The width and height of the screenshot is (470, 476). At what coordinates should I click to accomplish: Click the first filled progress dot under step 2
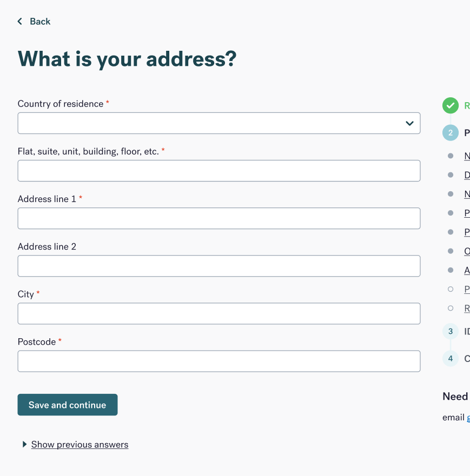coord(451,156)
